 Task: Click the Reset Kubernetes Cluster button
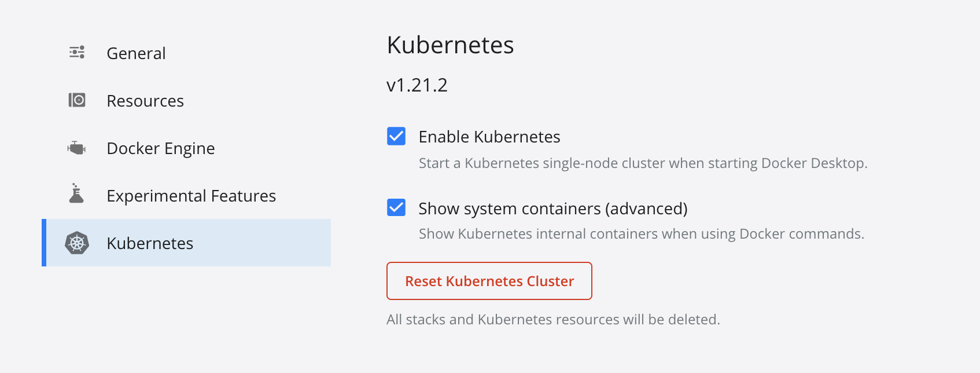489,281
